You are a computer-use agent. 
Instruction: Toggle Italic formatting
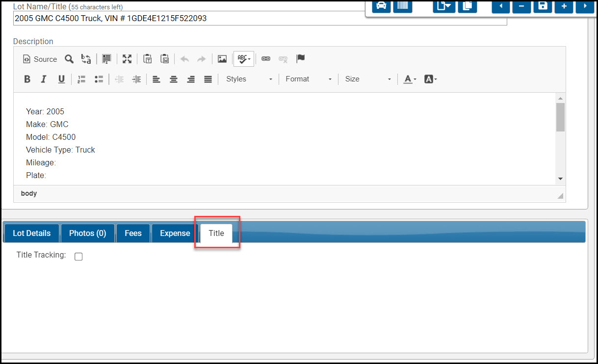(x=44, y=79)
